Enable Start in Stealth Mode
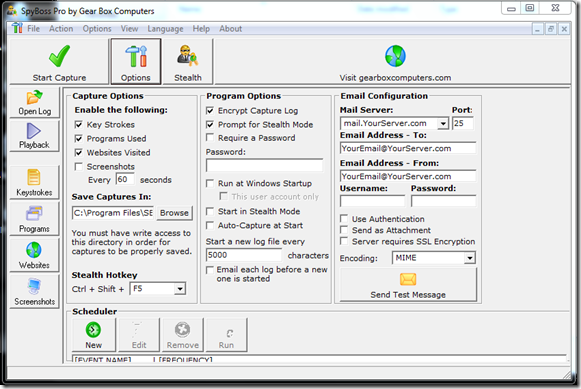Screen dimensions: 581x389 210,211
